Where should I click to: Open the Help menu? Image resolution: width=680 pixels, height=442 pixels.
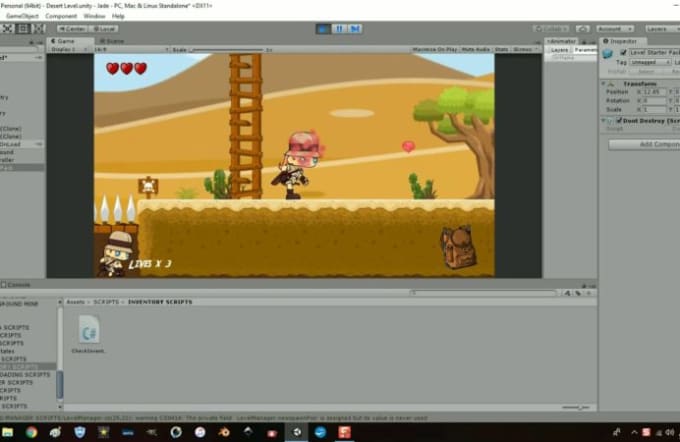tap(118, 16)
